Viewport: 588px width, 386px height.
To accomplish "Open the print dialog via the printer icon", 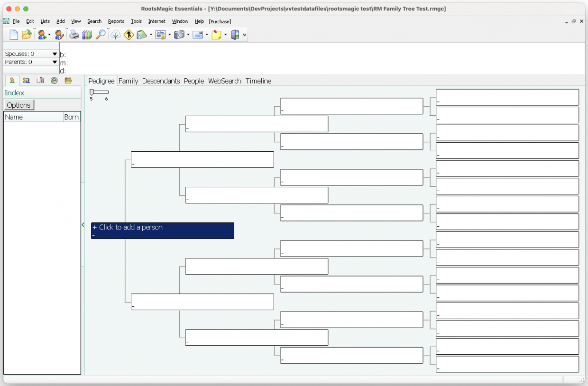I will click(x=74, y=35).
